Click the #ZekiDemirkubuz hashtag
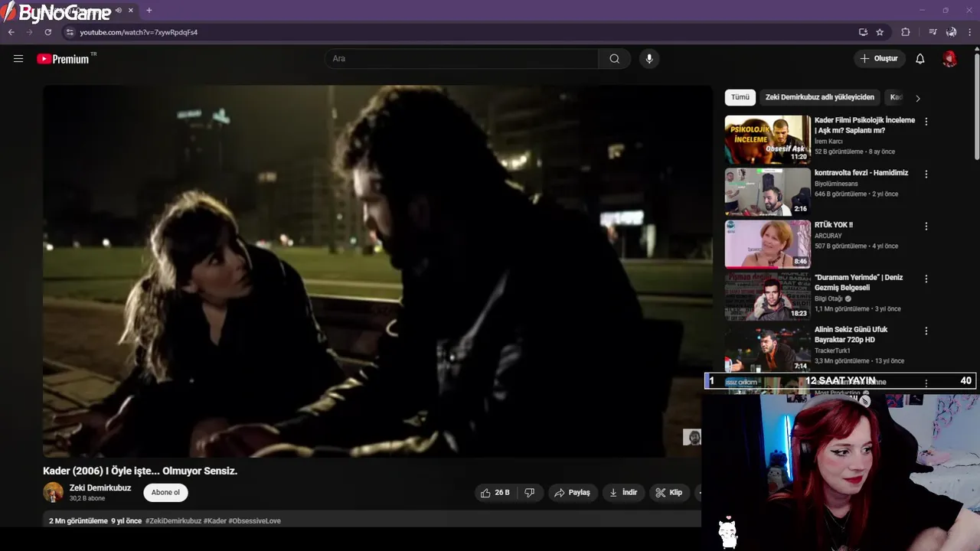The width and height of the screenshot is (980, 551). click(x=174, y=521)
